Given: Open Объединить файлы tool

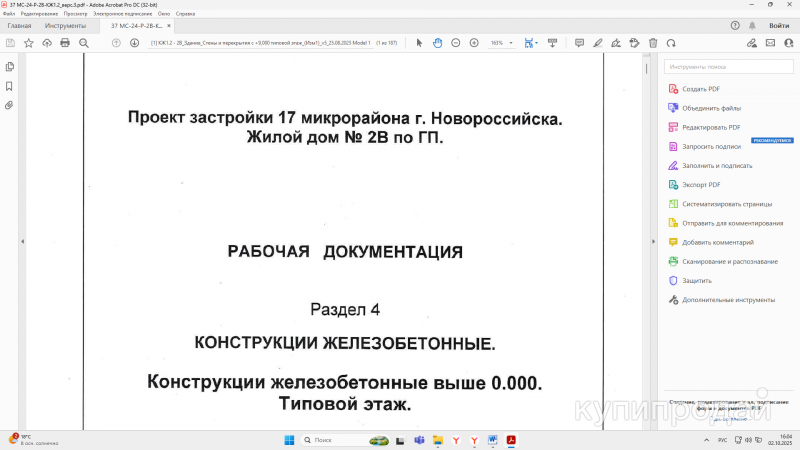Looking at the screenshot, I should pos(705,108).
